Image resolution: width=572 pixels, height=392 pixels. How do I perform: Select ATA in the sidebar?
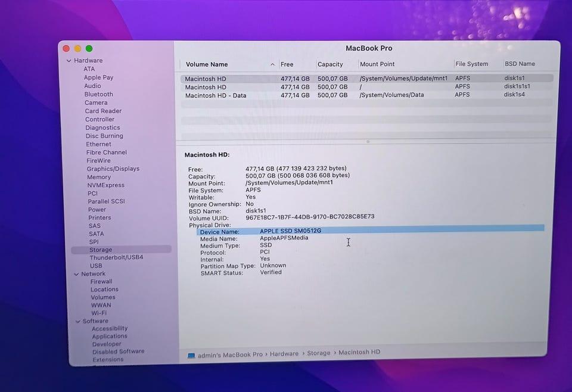click(89, 69)
